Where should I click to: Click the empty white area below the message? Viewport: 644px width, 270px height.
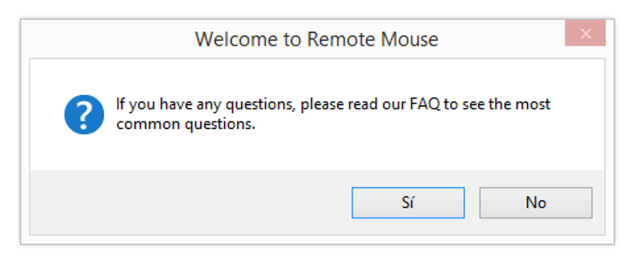point(317,153)
